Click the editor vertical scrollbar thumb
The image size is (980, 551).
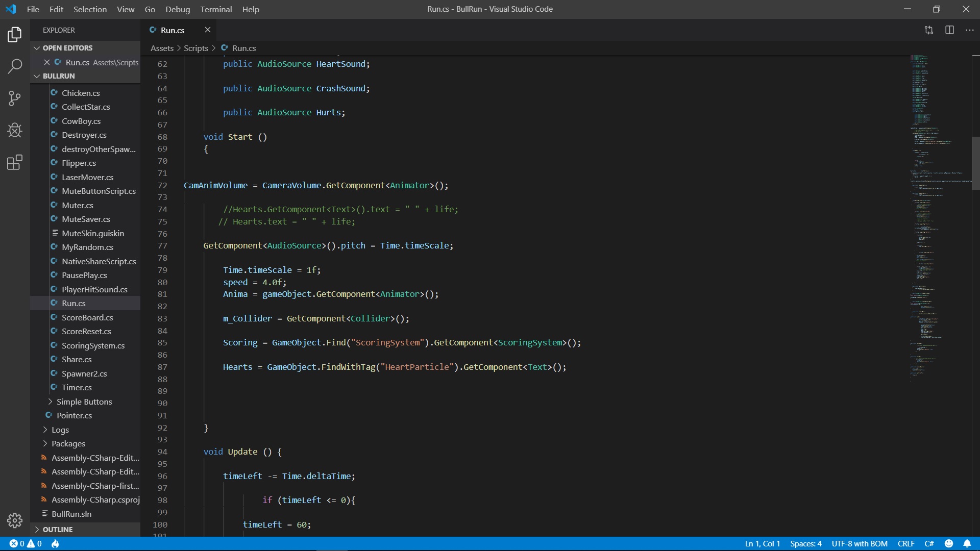[x=975, y=163]
